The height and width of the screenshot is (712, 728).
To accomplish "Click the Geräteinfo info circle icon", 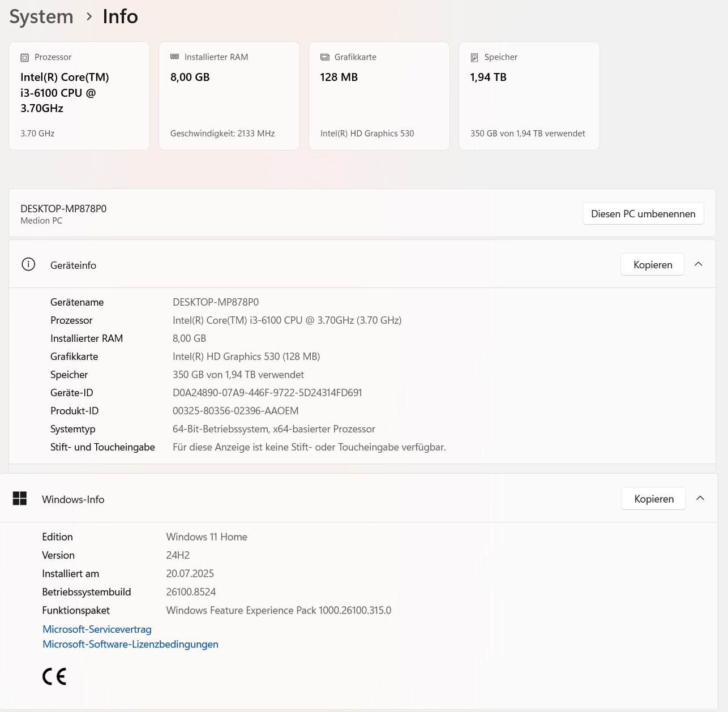I will pyautogui.click(x=28, y=264).
